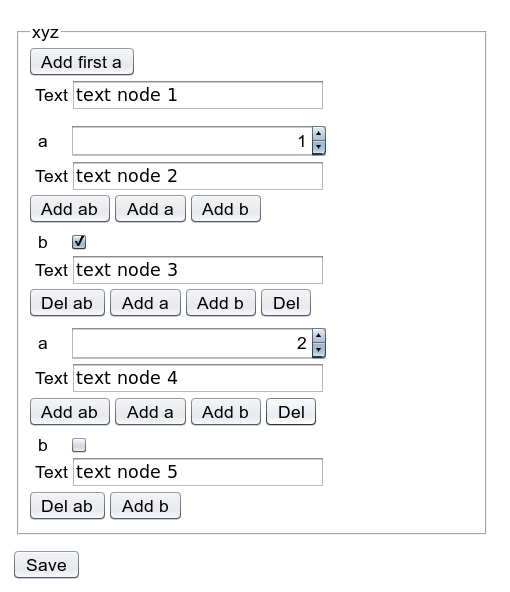Increment the first 'a' spinner up arrow
Viewport: 510px width, 592px height.
(x=319, y=134)
